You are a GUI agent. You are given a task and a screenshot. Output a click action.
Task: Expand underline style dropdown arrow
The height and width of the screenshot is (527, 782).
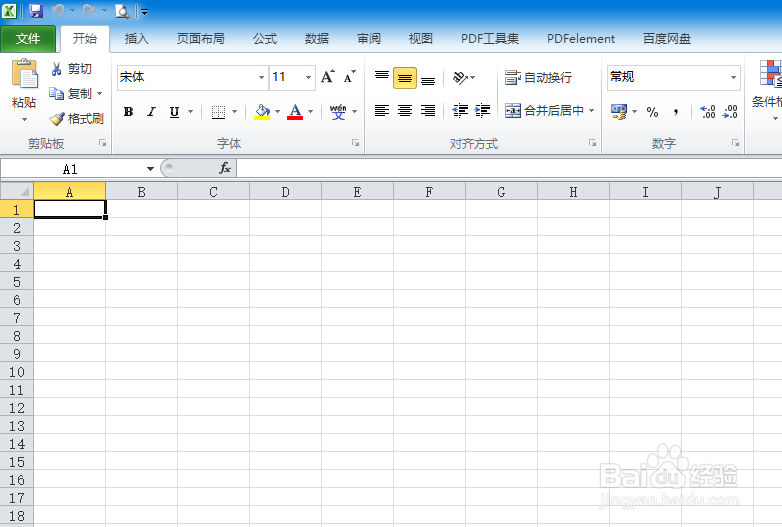(191, 112)
